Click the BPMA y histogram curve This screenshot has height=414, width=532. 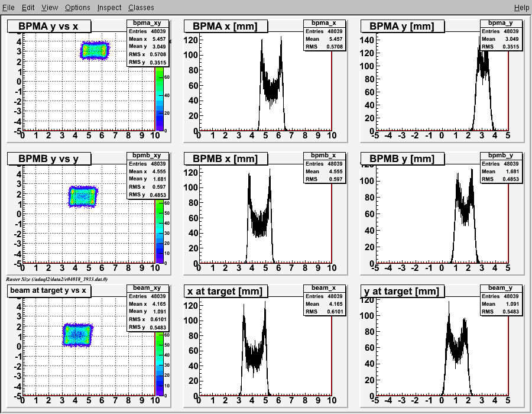(x=482, y=85)
